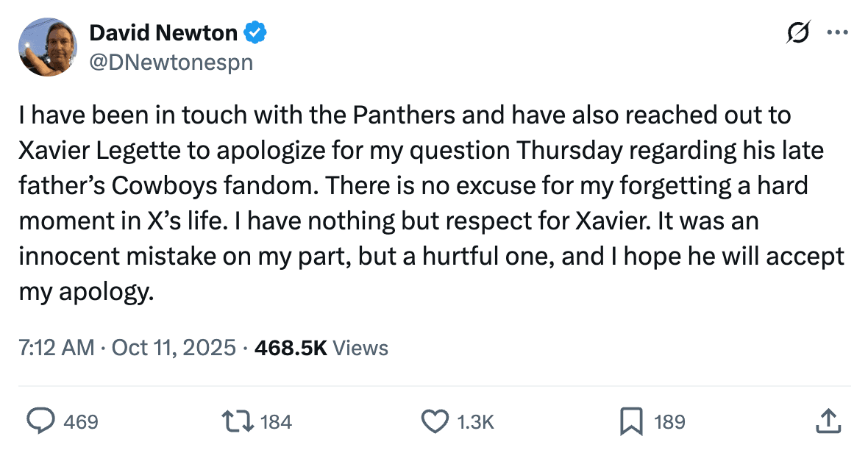Open the 468.5K Views analytics
Viewport: 868px width, 453px height.
point(321,347)
